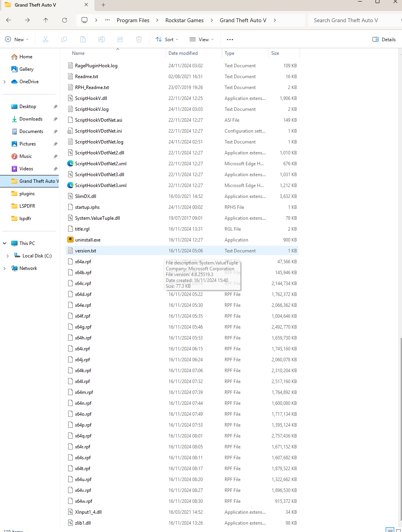The height and width of the screenshot is (532, 402).
Task: Unpin Downloads using its pin icon
Action: tap(55, 119)
